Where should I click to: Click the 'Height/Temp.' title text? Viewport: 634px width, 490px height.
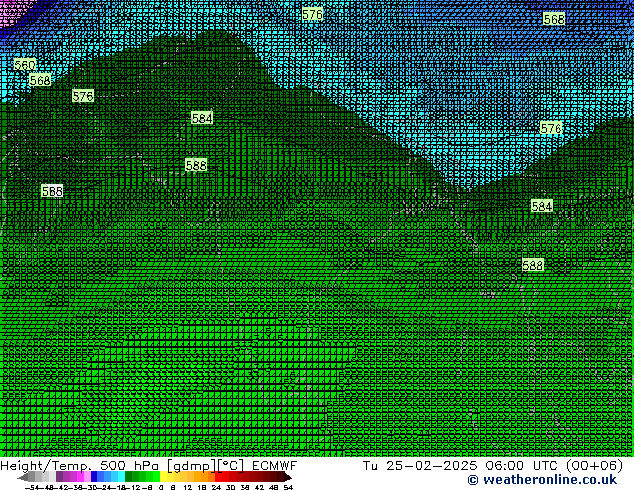coord(46,466)
